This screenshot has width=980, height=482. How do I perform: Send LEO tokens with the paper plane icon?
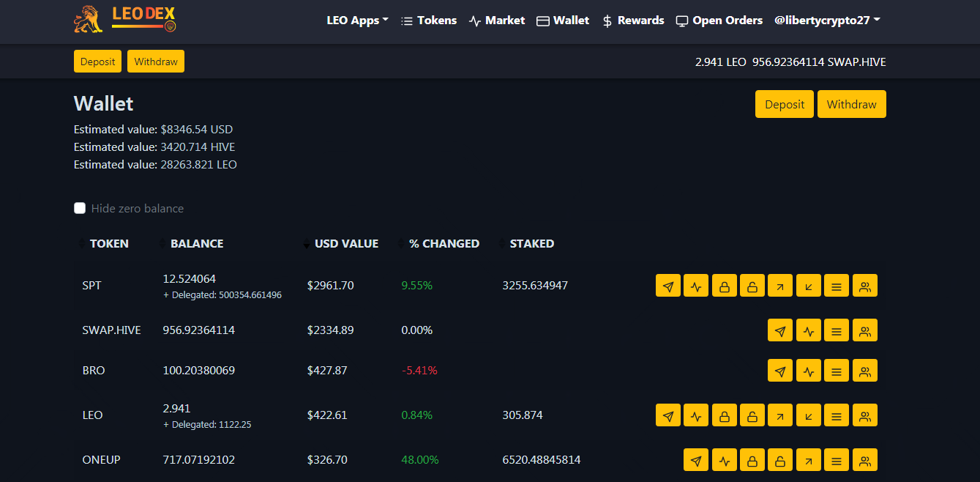tap(668, 415)
